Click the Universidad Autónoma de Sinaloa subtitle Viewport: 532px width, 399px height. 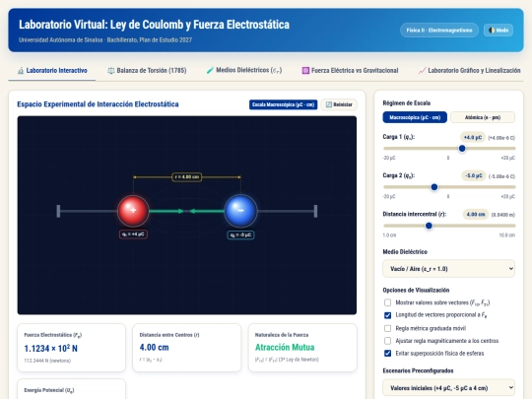click(105, 40)
